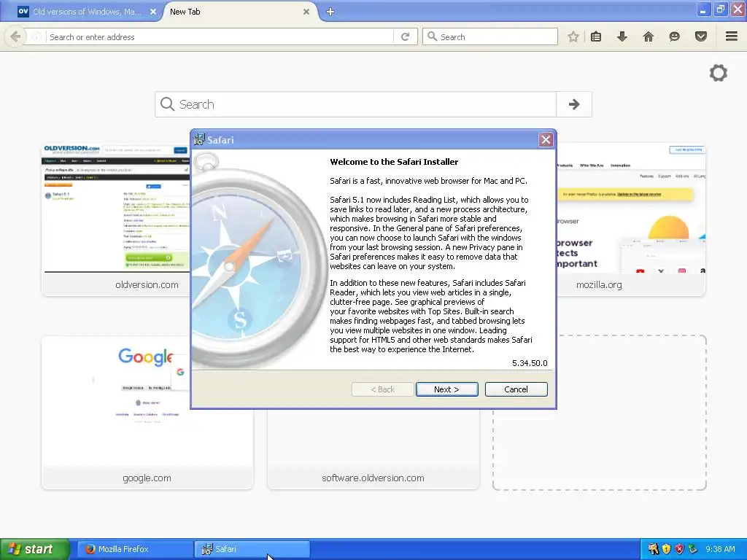Open the software.oldversion.com tile
The width and height of the screenshot is (747, 560).
point(373,448)
